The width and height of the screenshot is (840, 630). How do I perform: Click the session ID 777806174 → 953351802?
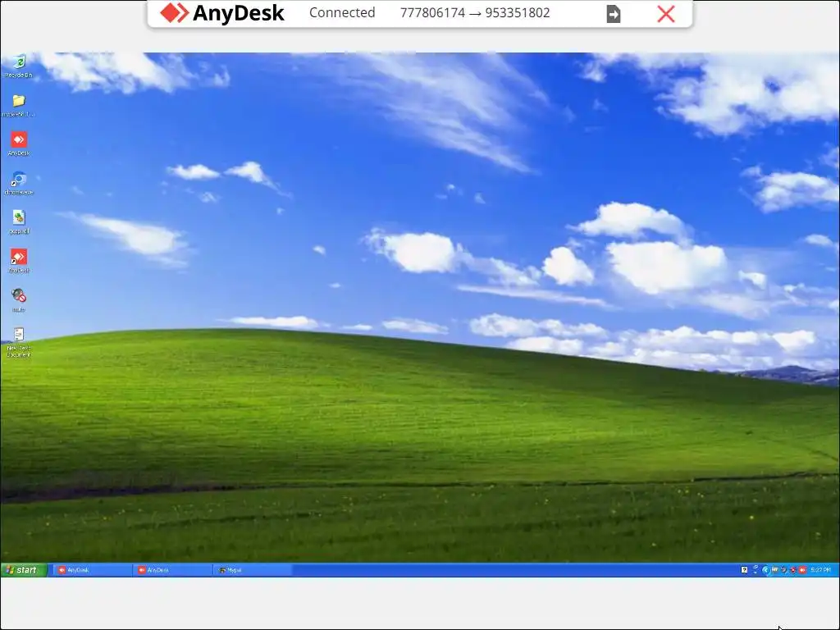[x=475, y=13]
